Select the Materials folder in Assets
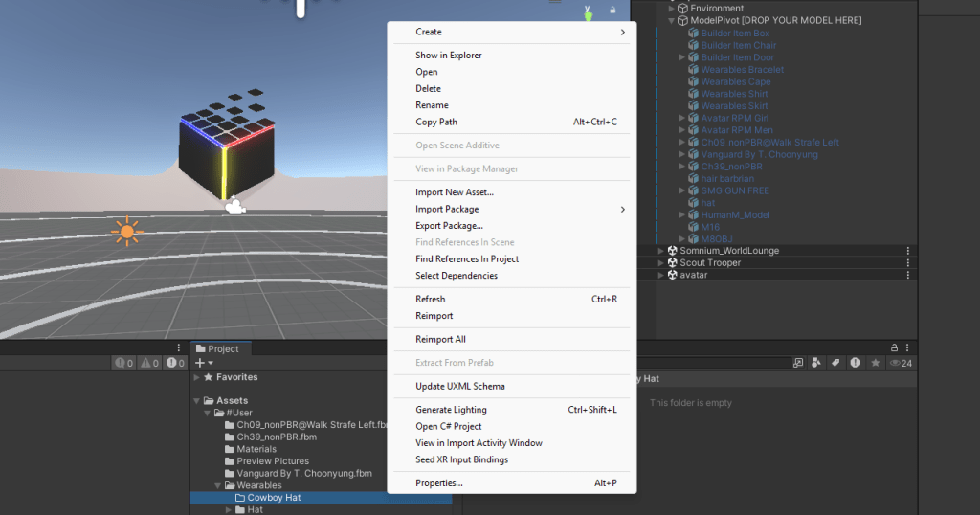Screen dimensions: 980x515 [x=256, y=449]
